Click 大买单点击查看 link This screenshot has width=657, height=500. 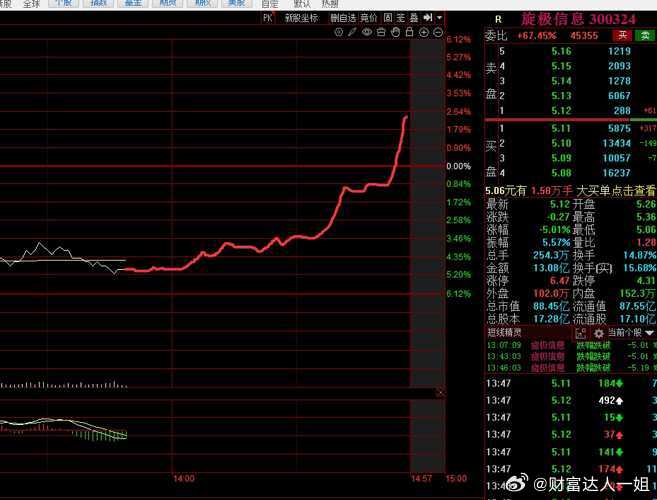tap(616, 191)
